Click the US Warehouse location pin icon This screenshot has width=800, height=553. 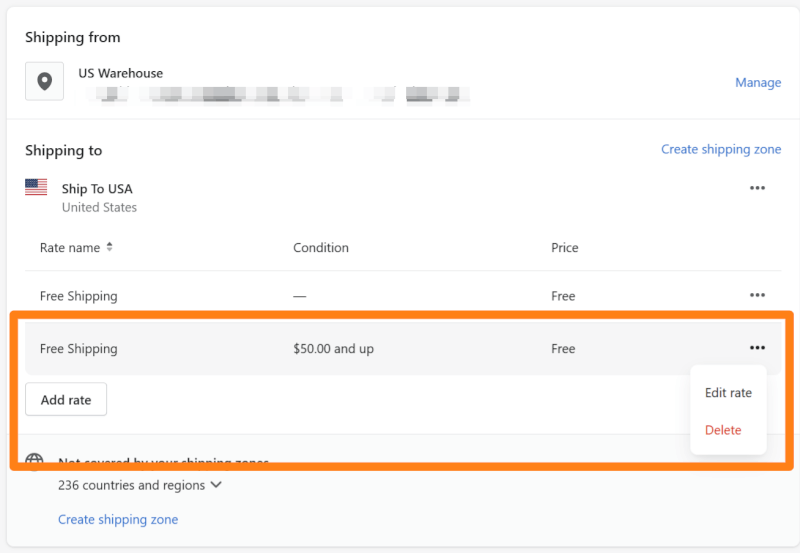tap(44, 81)
